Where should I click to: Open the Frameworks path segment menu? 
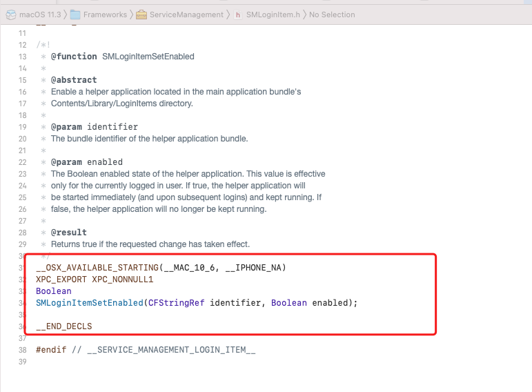point(106,14)
